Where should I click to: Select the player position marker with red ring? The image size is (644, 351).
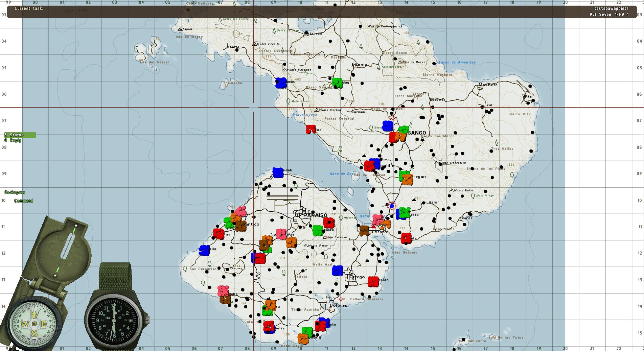pyautogui.click(x=392, y=206)
